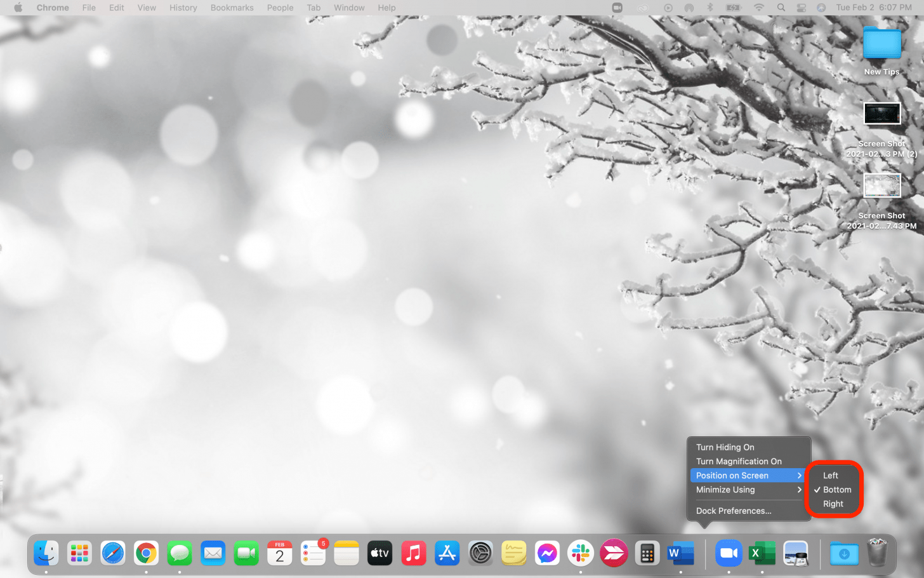Open Reminders showing 5 notifications
The width and height of the screenshot is (924, 578).
coord(313,553)
